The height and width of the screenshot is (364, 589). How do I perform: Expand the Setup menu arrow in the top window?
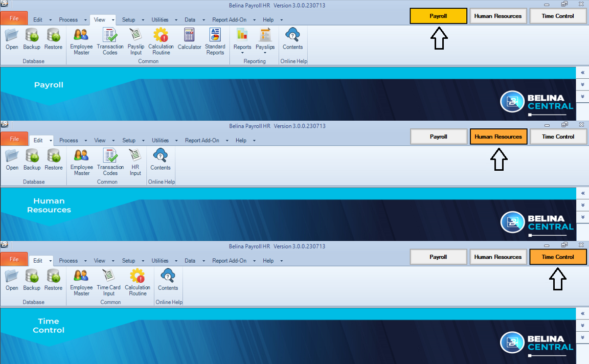pyautogui.click(x=143, y=20)
